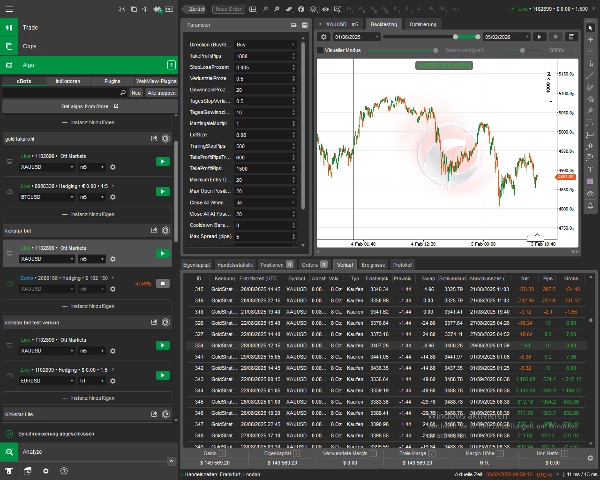Screen dimensions: 600x480
Task: Open the Trade section in sidebar
Action: click(31, 28)
